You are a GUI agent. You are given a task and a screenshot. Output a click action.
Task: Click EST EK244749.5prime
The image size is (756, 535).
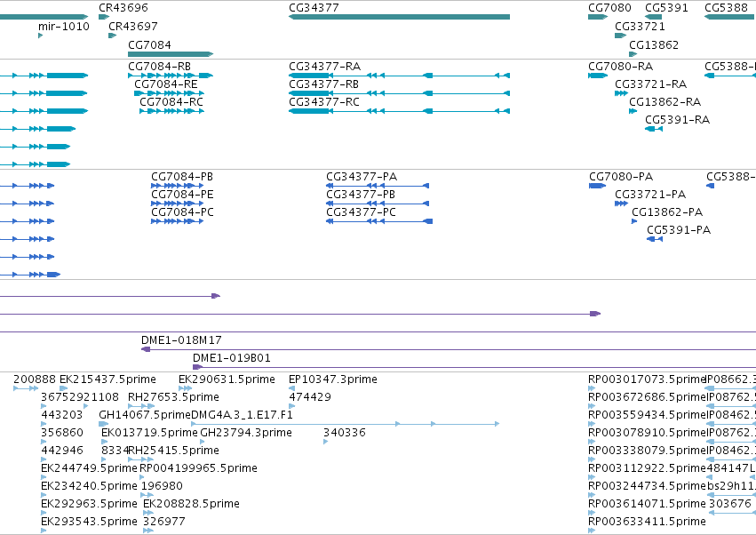89,468
